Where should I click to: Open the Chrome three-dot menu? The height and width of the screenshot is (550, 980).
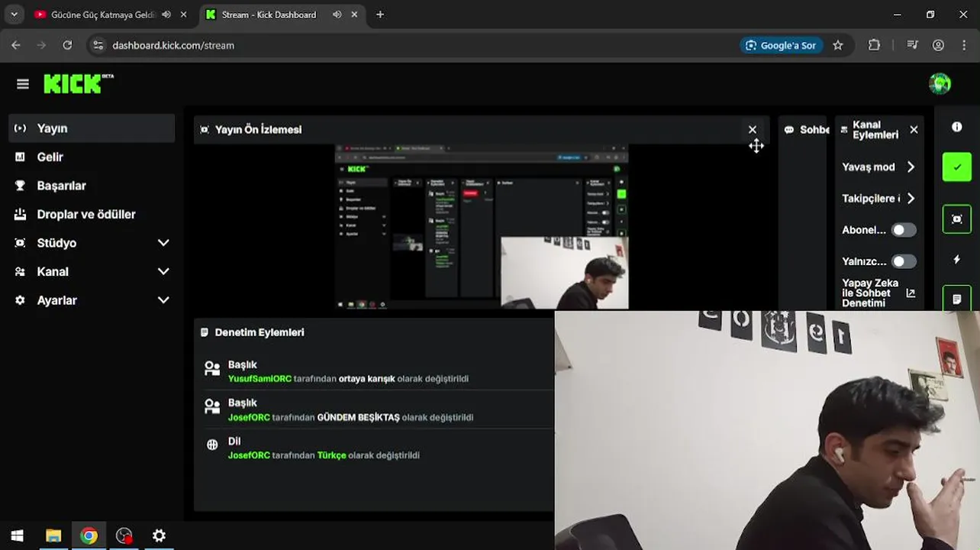[x=964, y=45]
